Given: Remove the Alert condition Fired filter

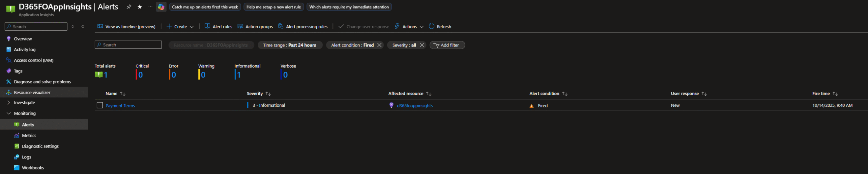Looking at the screenshot, I should [379, 45].
